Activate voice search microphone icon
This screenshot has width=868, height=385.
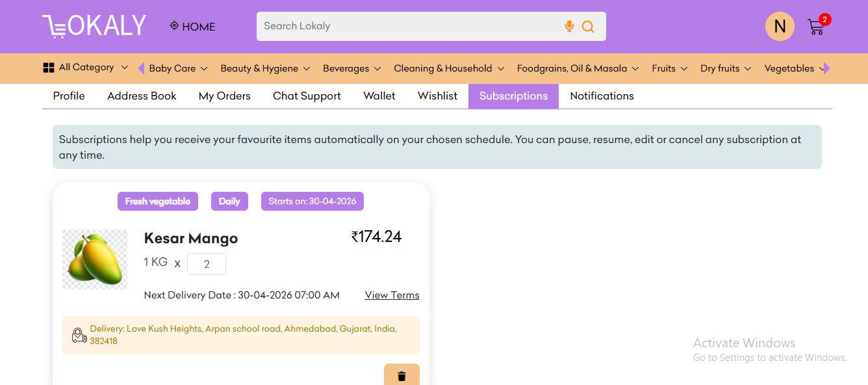point(569,26)
